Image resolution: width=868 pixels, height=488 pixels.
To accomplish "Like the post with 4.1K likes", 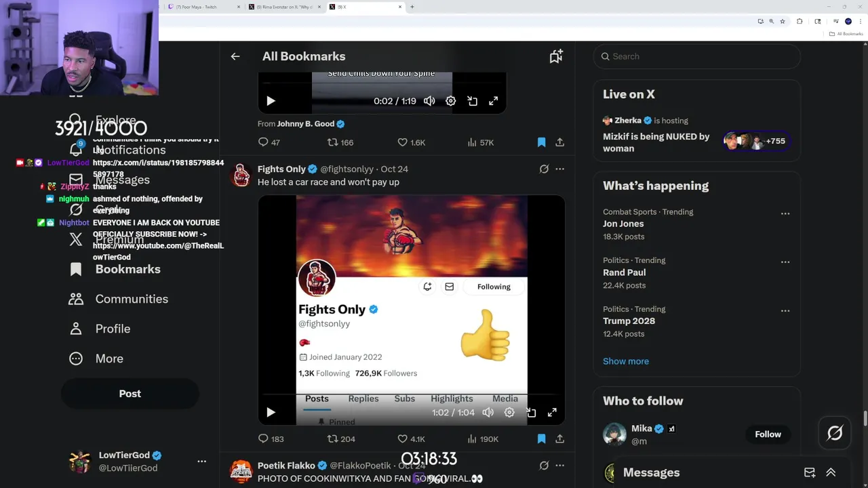I will click(412, 439).
